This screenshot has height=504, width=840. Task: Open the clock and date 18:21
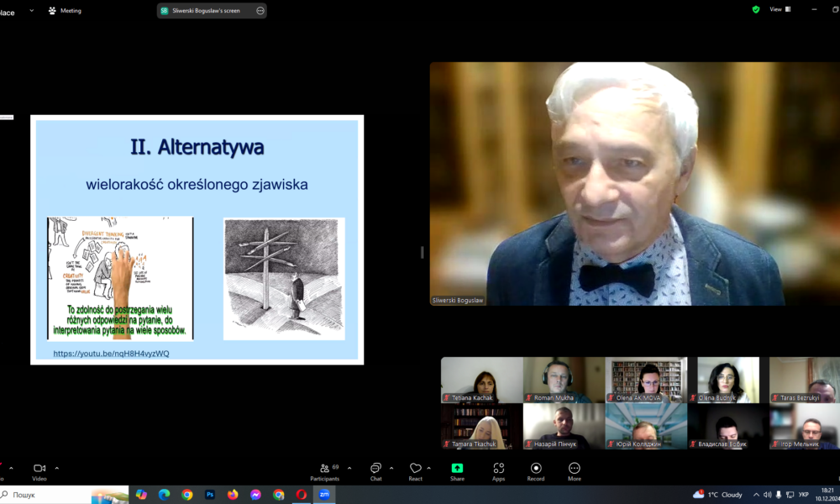pos(827,495)
